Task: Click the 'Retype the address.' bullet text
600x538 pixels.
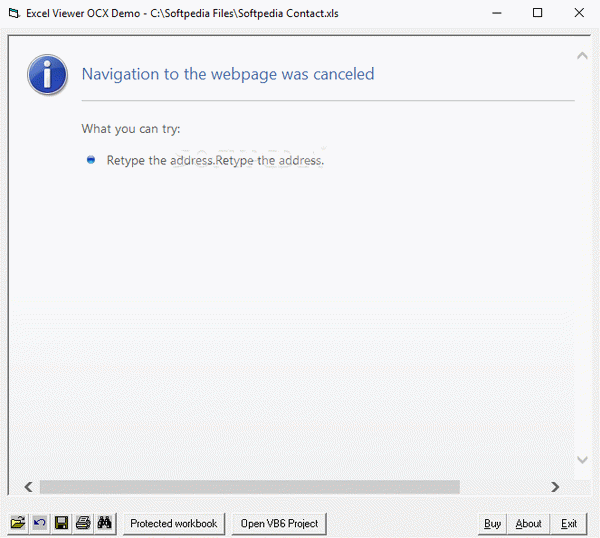Action: [x=215, y=160]
